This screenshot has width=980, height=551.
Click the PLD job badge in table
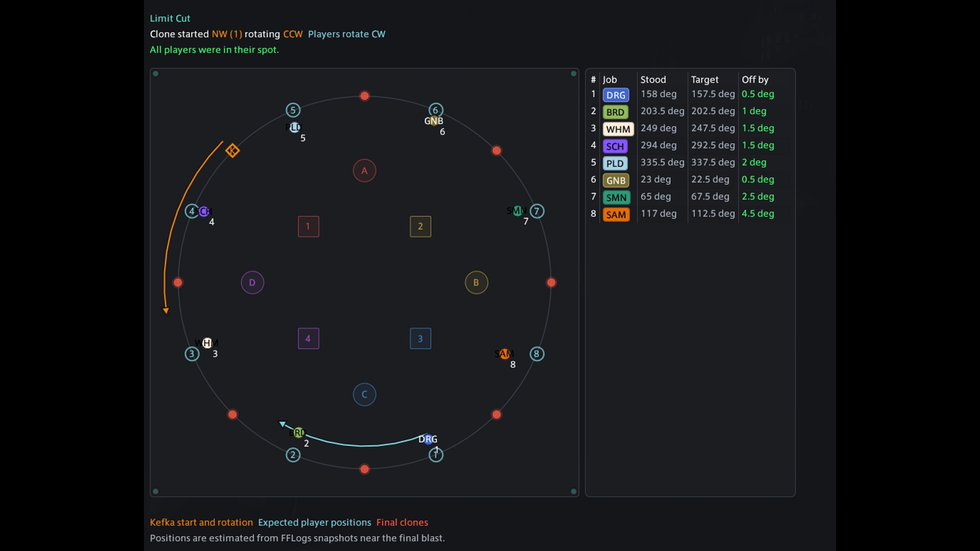click(615, 163)
